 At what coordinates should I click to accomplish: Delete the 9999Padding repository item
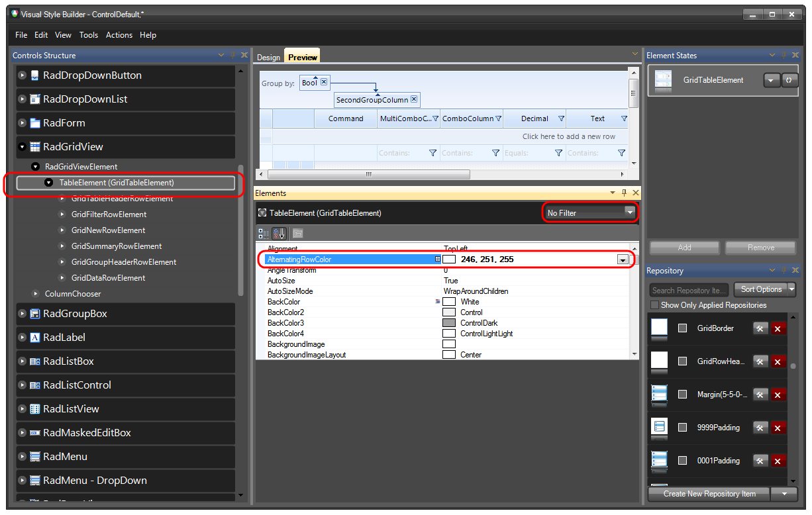pos(778,428)
